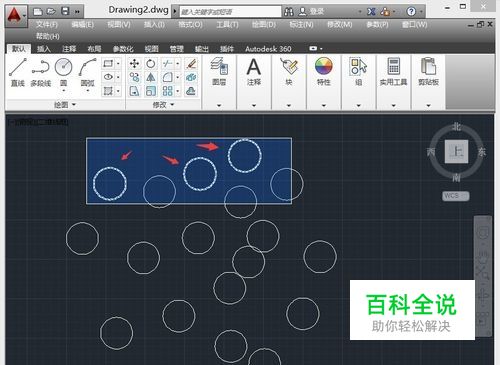The image size is (500, 365).
Task: Click the Help question mark icon
Action: click(x=411, y=12)
